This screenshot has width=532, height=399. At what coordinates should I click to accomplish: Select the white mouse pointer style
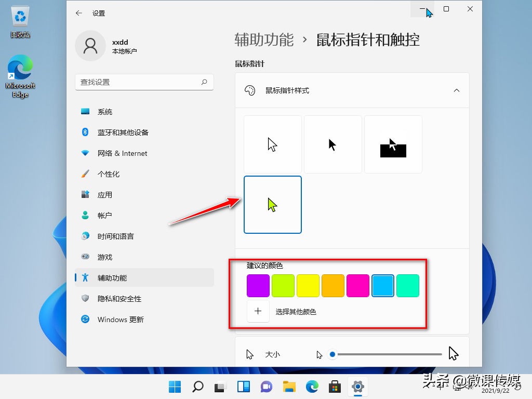click(272, 144)
